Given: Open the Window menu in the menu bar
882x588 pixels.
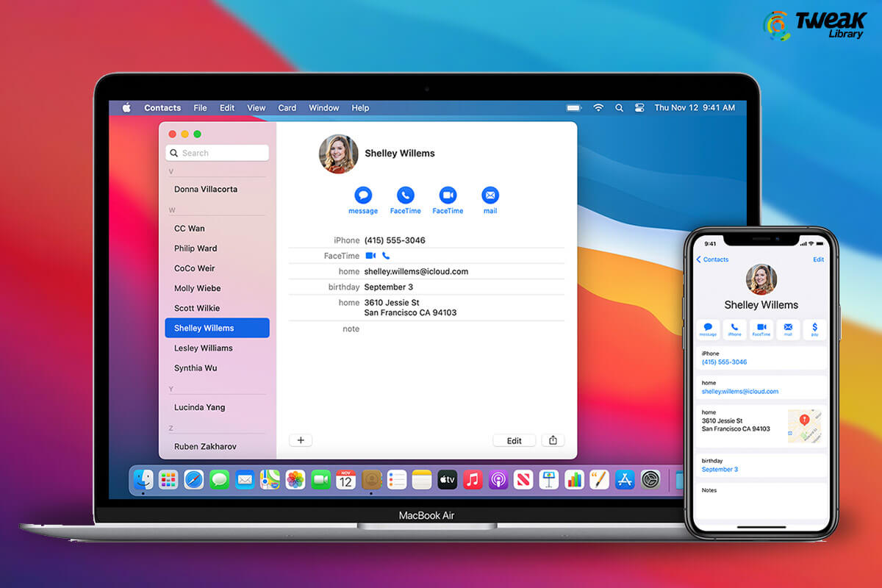Looking at the screenshot, I should tap(323, 107).
